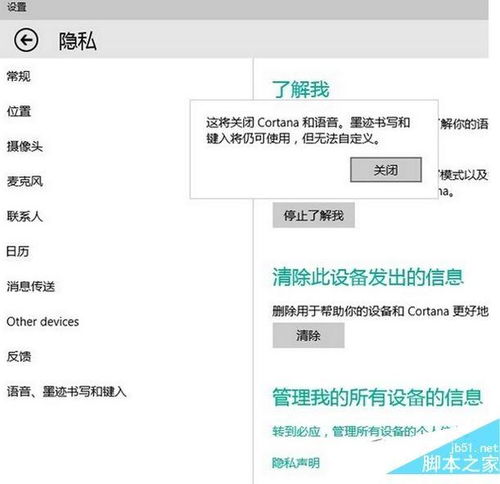Open the 隐私声明 link

click(x=296, y=463)
